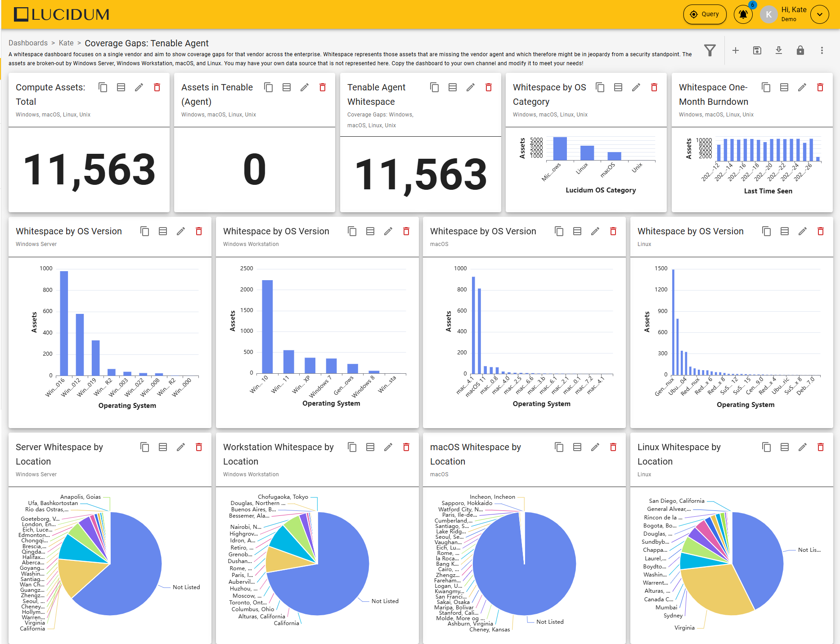View table for Whitespace One-Month Burndown
The height and width of the screenshot is (644, 840).
point(784,87)
